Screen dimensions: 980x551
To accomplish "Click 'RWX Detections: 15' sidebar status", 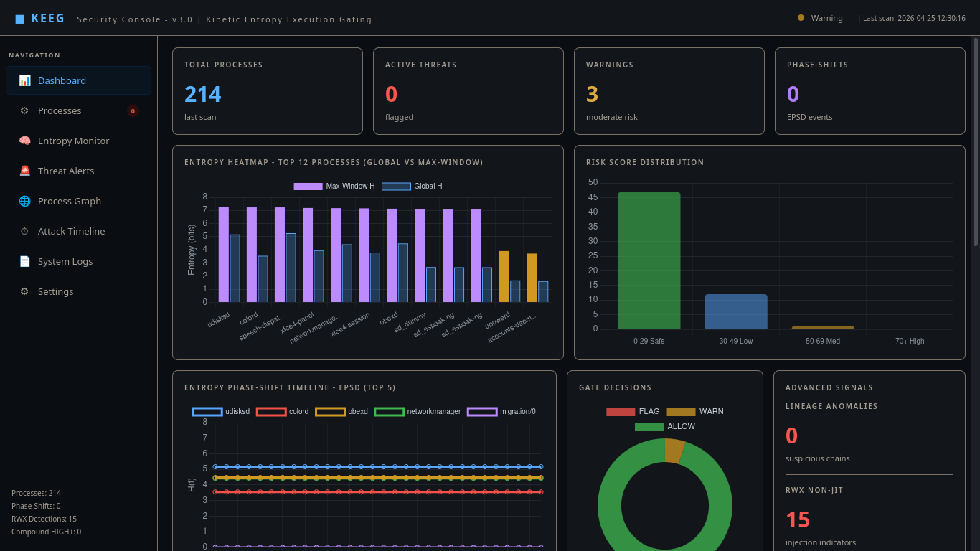I will 44,519.
